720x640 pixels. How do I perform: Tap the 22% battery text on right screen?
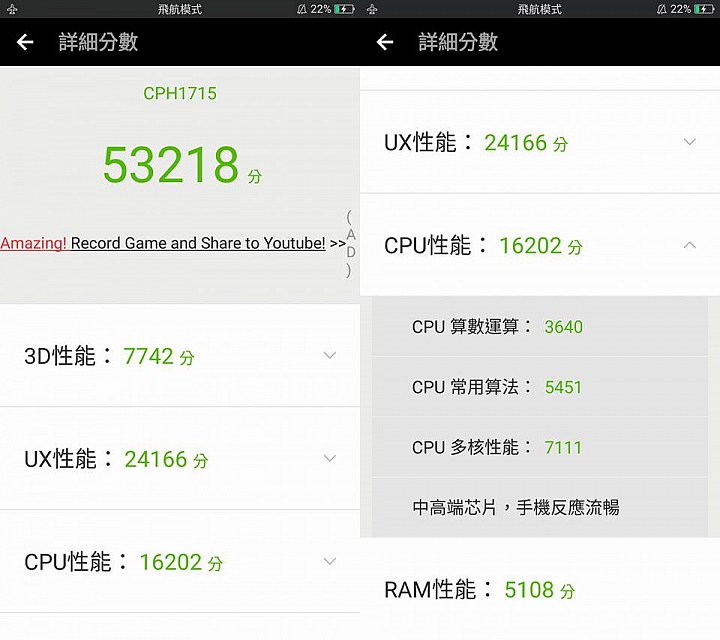point(681,9)
